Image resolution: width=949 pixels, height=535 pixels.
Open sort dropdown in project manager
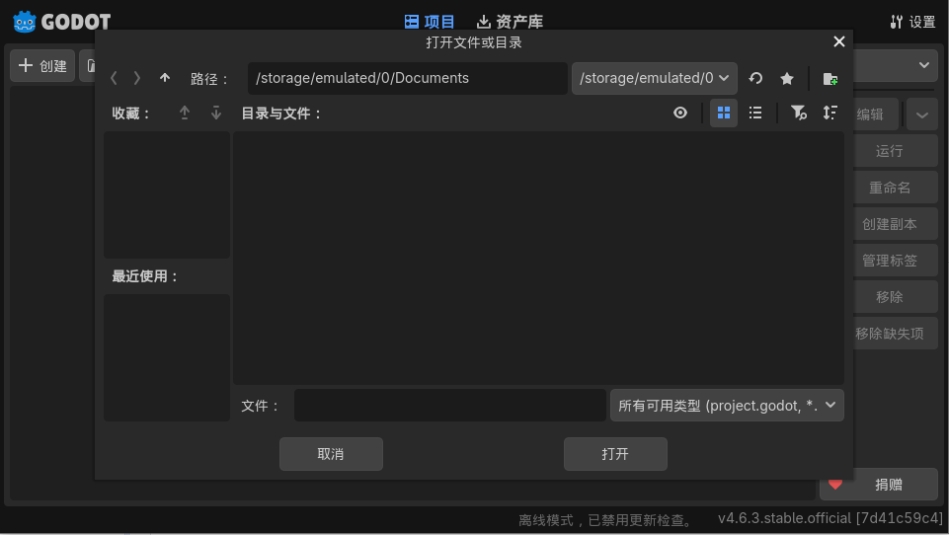896,65
